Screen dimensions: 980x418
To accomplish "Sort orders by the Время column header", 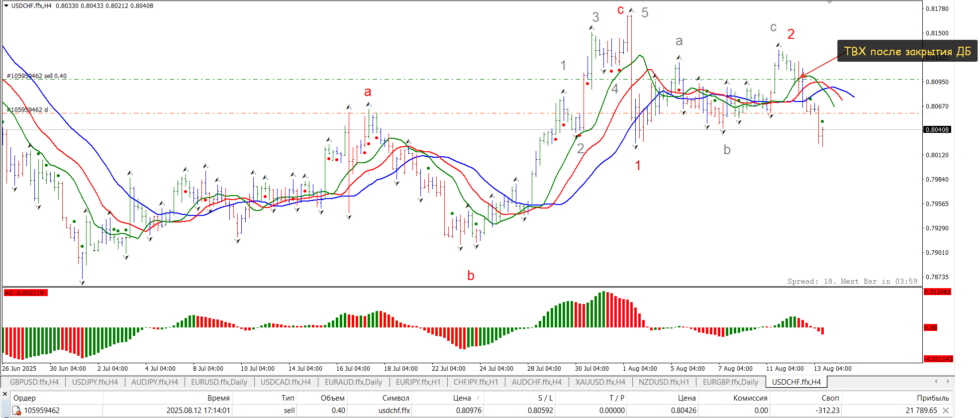I will pyautogui.click(x=218, y=398).
